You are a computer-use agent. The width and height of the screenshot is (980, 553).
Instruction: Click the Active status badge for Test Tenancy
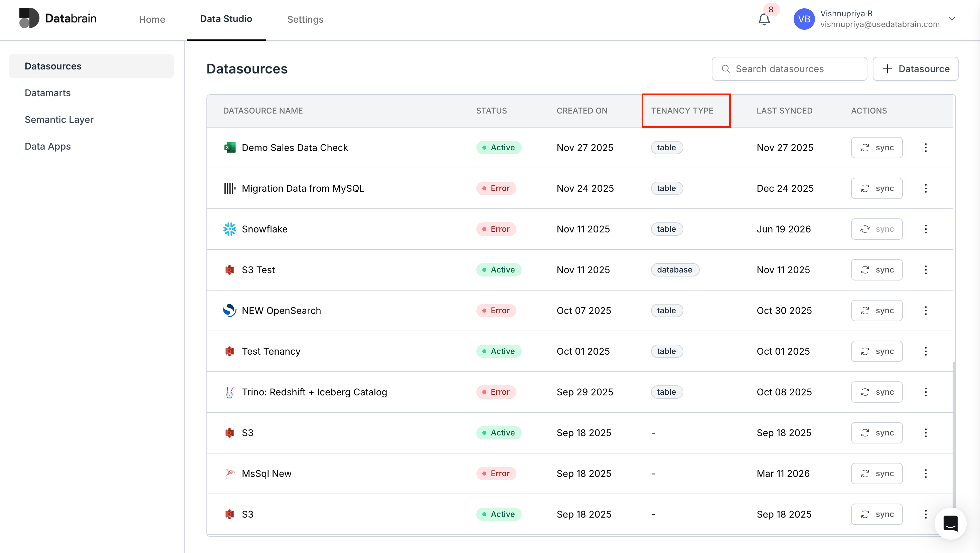coord(498,351)
